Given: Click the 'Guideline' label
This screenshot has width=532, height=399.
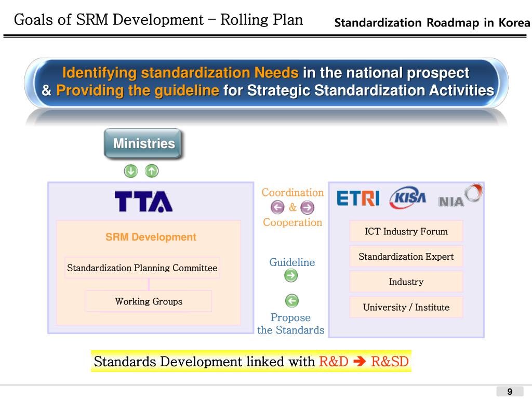Looking at the screenshot, I should tap(292, 262).
